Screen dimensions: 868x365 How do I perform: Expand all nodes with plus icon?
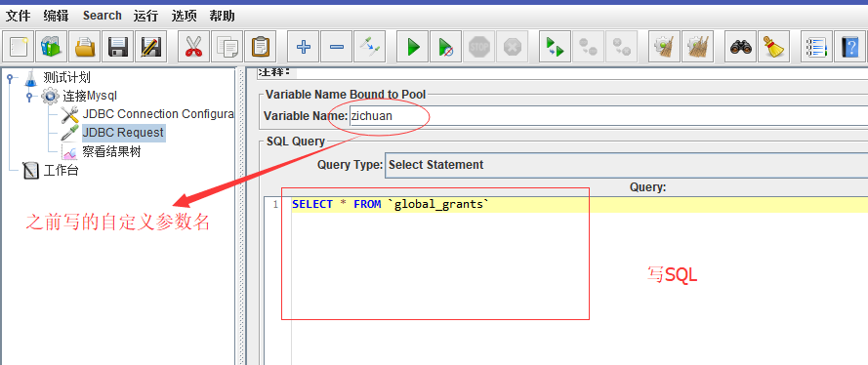point(303,47)
